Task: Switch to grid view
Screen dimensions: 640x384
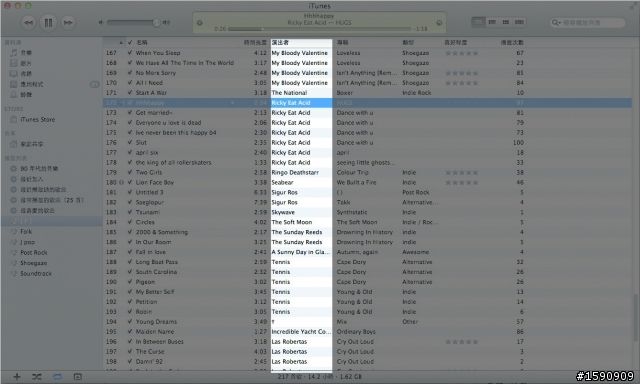Action: click(506, 22)
